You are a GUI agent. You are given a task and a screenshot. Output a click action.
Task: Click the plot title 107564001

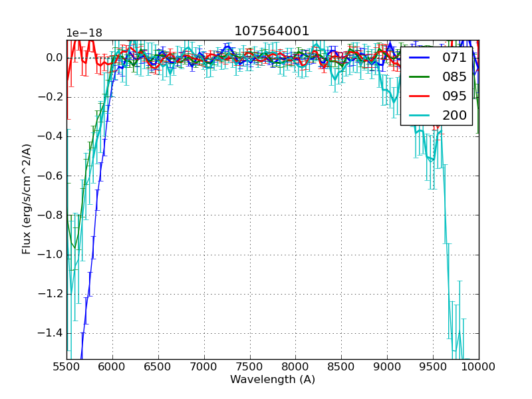(x=272, y=31)
